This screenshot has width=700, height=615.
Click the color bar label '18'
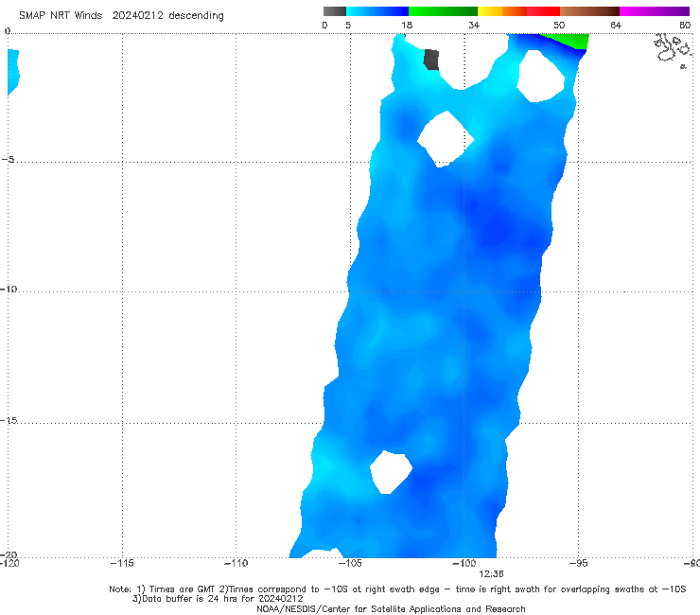point(407,25)
